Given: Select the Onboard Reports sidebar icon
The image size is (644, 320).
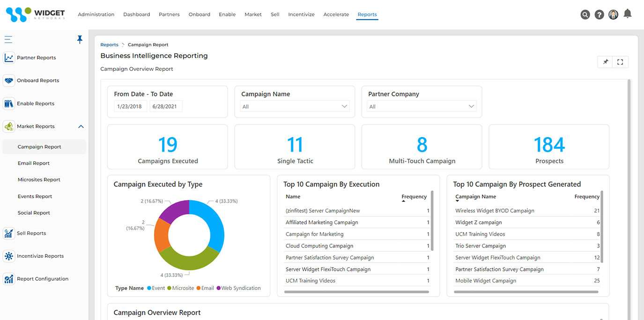Looking at the screenshot, I should [x=9, y=80].
